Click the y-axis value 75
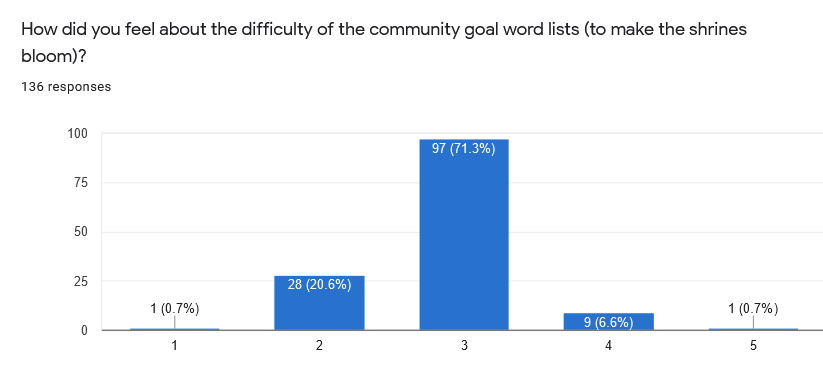 [x=80, y=183]
